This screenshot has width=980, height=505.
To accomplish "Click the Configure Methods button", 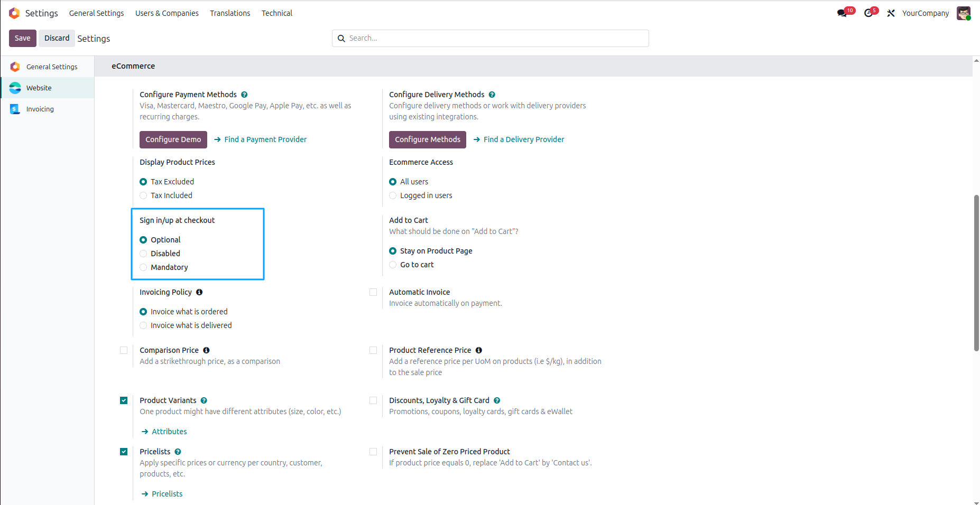I will click(x=428, y=139).
